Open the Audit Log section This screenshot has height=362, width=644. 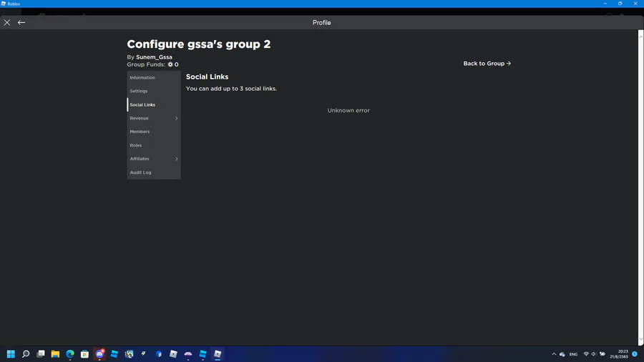pos(154,172)
